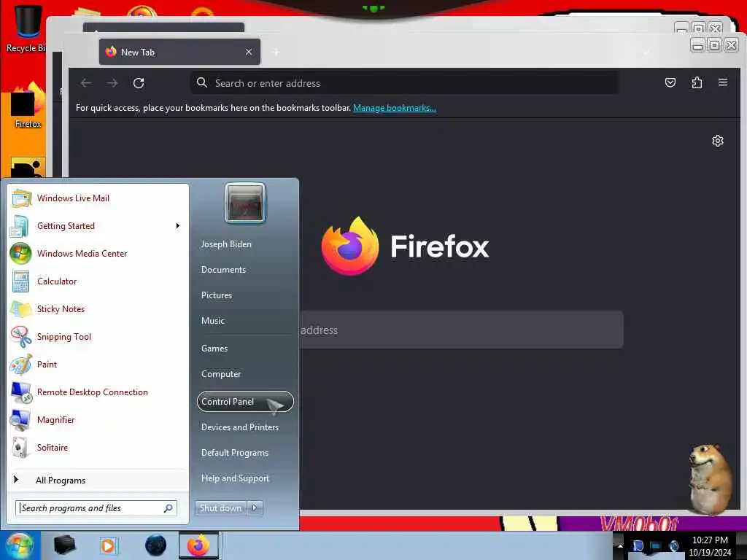The image size is (747, 560).
Task: Open Paint palette icon
Action: [x=21, y=365]
